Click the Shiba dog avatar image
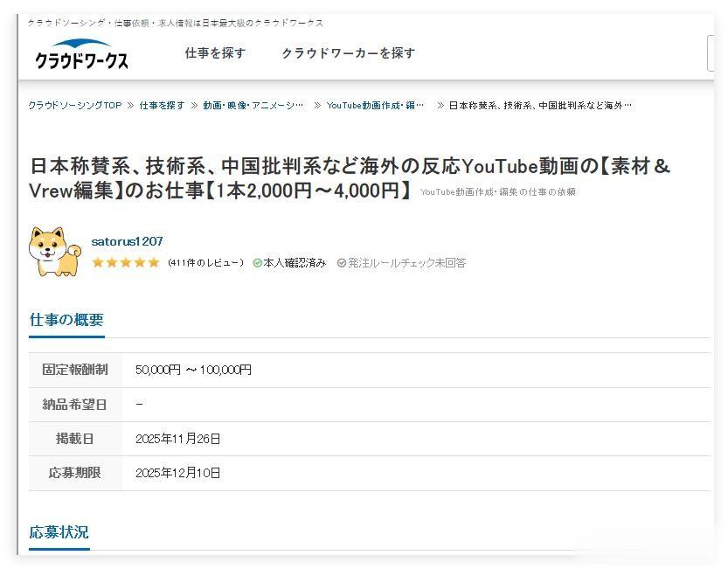 pyautogui.click(x=55, y=252)
